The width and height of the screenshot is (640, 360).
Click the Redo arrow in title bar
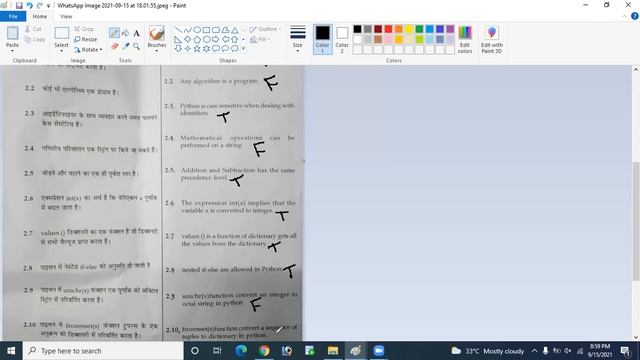point(39,5)
